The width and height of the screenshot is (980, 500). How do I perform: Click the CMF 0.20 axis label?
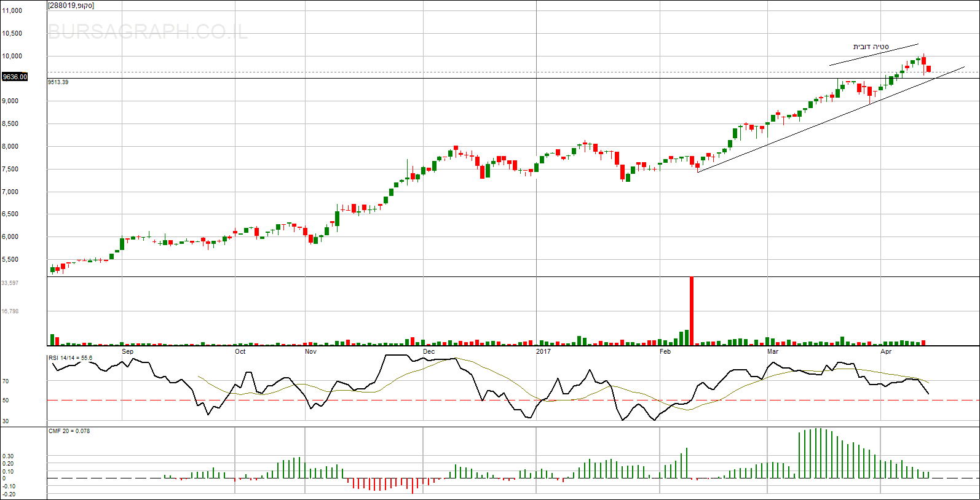(8, 464)
